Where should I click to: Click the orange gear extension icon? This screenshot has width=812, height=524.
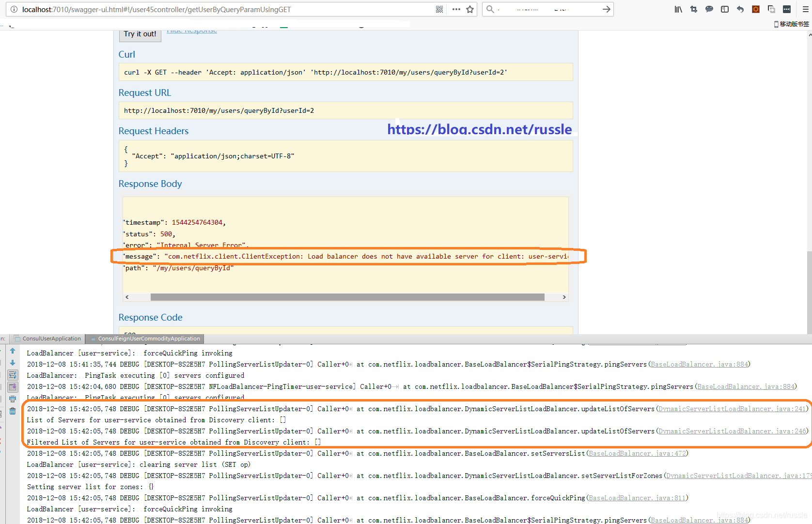pyautogui.click(x=756, y=9)
